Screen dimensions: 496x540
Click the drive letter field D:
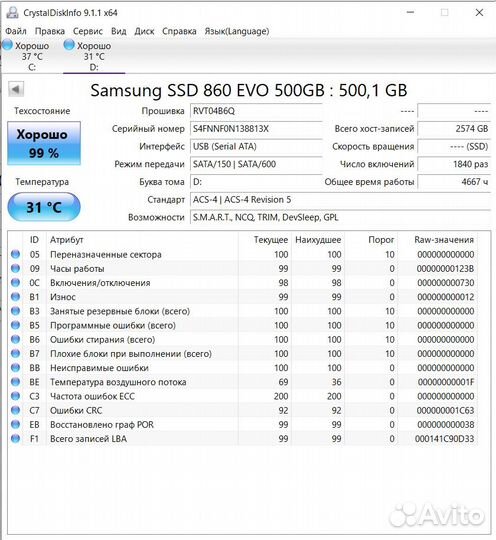256,182
